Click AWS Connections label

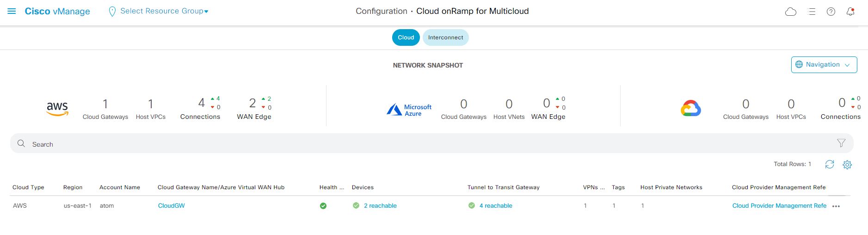coord(200,117)
